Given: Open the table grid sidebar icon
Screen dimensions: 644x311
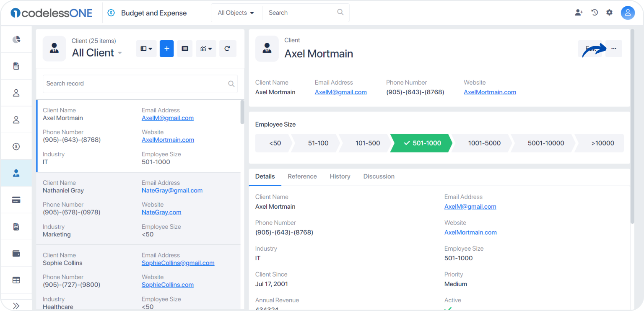Looking at the screenshot, I should (x=16, y=280).
